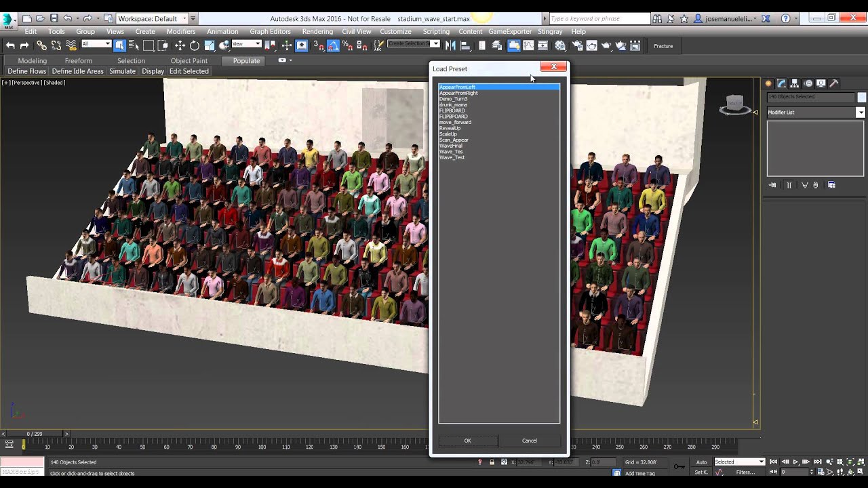Switch to the Object Paint tab

(x=189, y=60)
